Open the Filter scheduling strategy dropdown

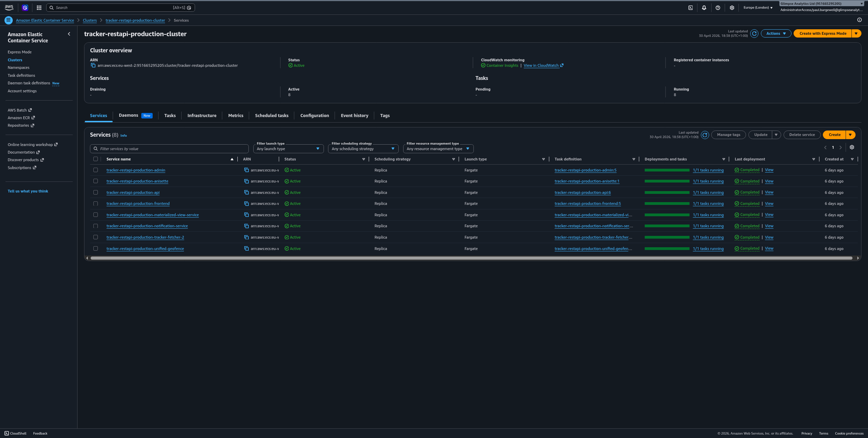click(x=363, y=149)
